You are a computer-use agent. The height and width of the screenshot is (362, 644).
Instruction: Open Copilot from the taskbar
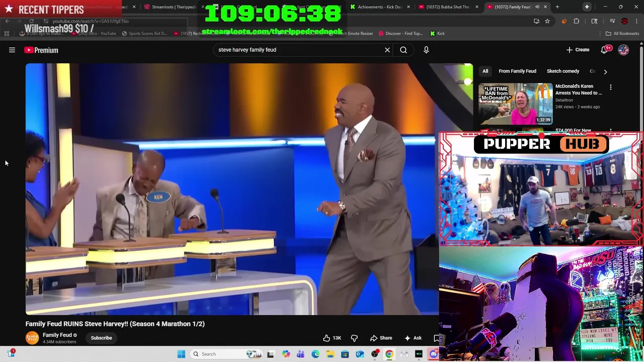click(x=286, y=354)
